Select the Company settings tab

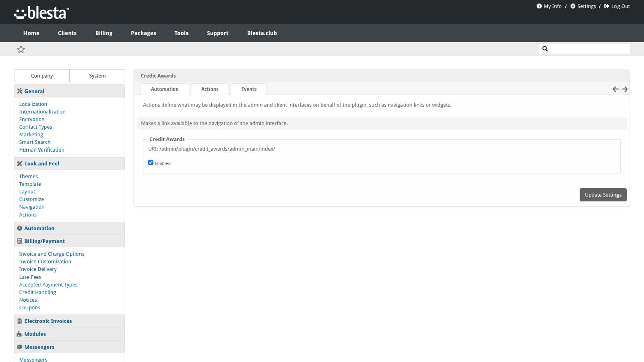point(42,76)
